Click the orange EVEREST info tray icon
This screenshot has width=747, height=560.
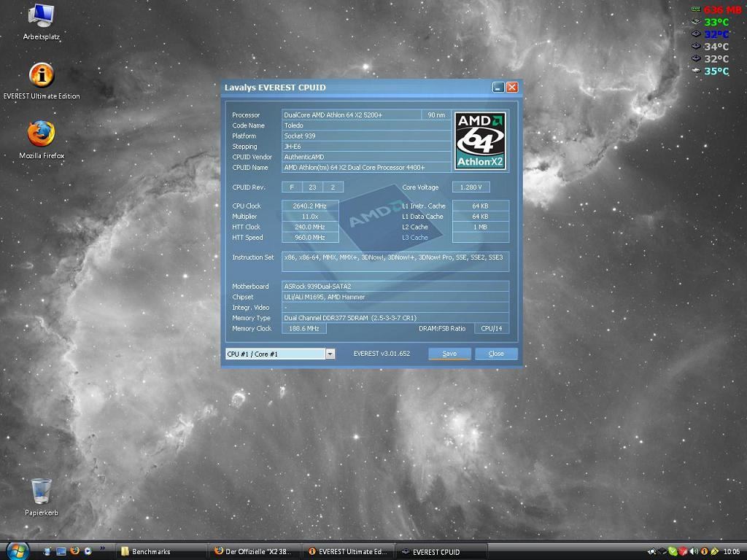pyautogui.click(x=704, y=551)
